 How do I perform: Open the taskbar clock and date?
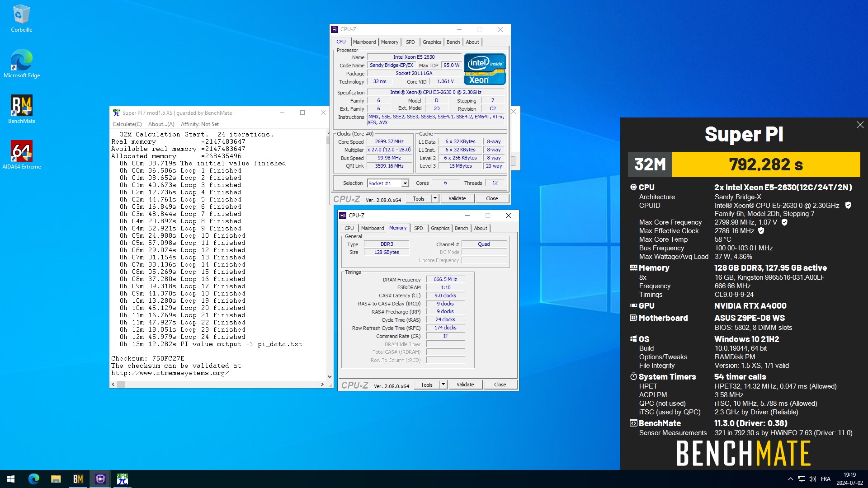849,479
